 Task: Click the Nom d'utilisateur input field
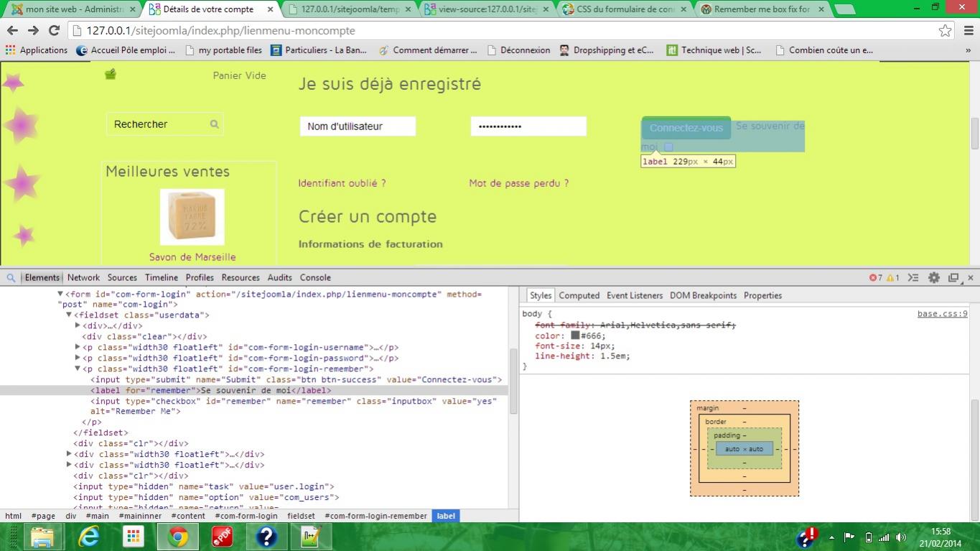(x=358, y=126)
